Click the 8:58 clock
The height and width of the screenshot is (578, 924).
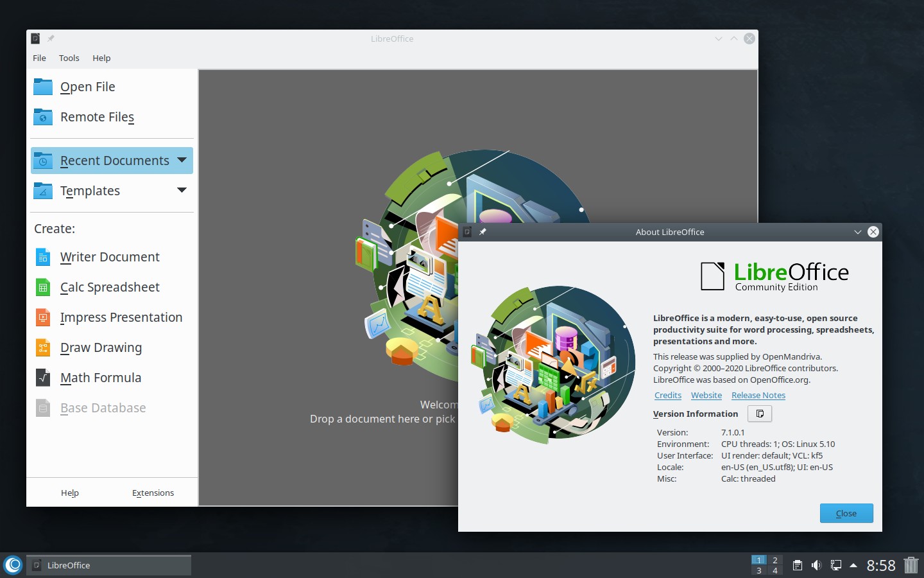point(881,565)
